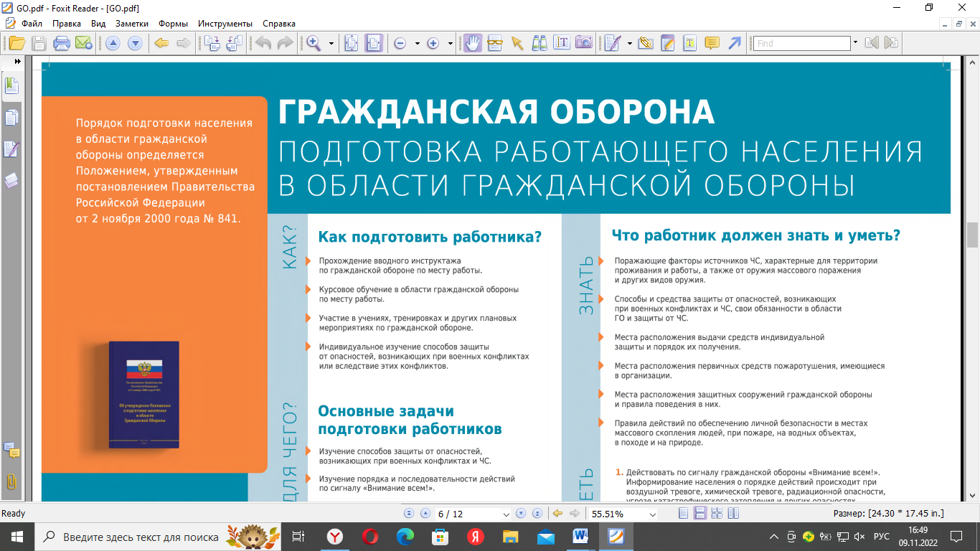Open the attachments paperclip panel in the sidebar

click(11, 481)
